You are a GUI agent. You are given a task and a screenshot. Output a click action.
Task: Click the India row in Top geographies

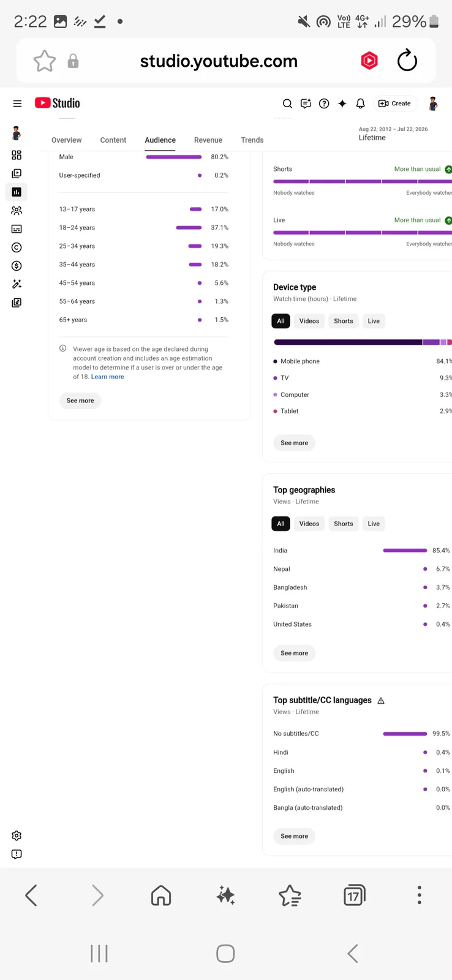coord(362,551)
